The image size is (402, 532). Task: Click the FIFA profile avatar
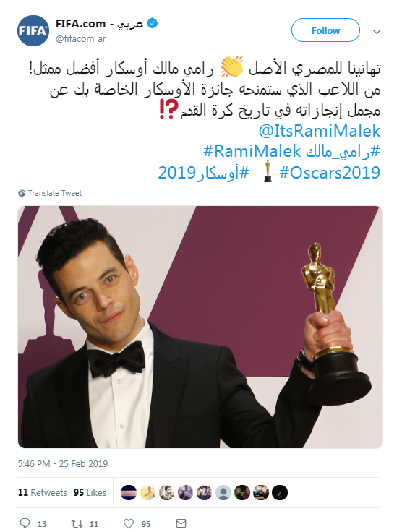33,30
